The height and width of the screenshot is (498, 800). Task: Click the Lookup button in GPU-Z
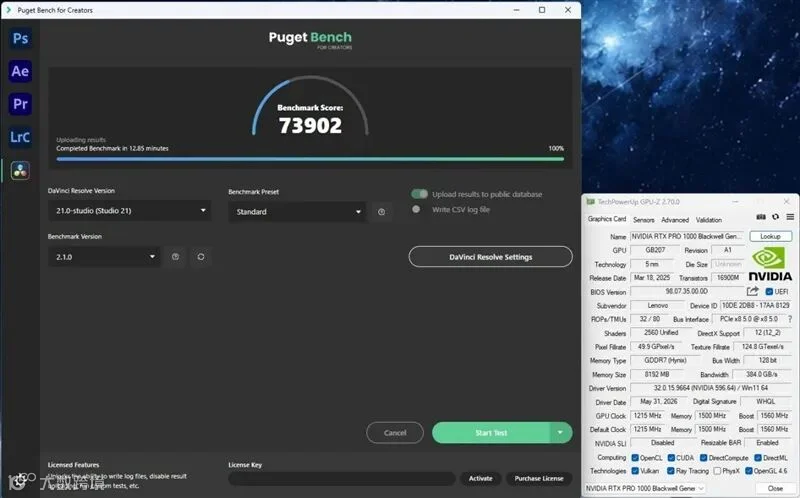pyautogui.click(x=770, y=236)
